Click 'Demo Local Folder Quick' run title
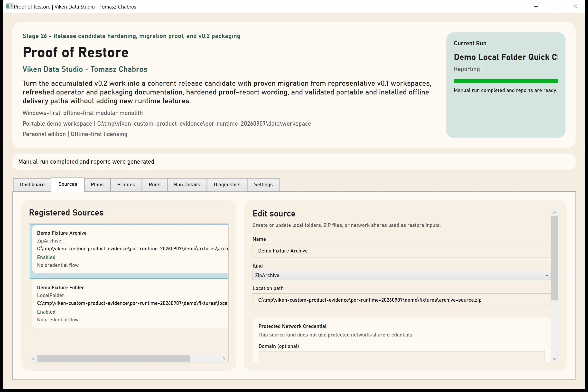The image size is (588, 392). pos(505,57)
